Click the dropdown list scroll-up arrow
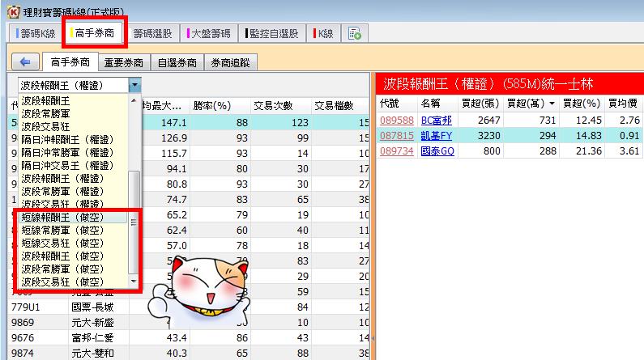Screen dimensions: 644x360 click(134, 100)
